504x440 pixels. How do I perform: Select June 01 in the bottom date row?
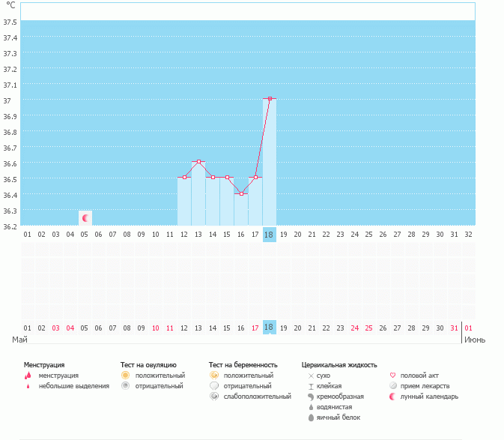(469, 328)
